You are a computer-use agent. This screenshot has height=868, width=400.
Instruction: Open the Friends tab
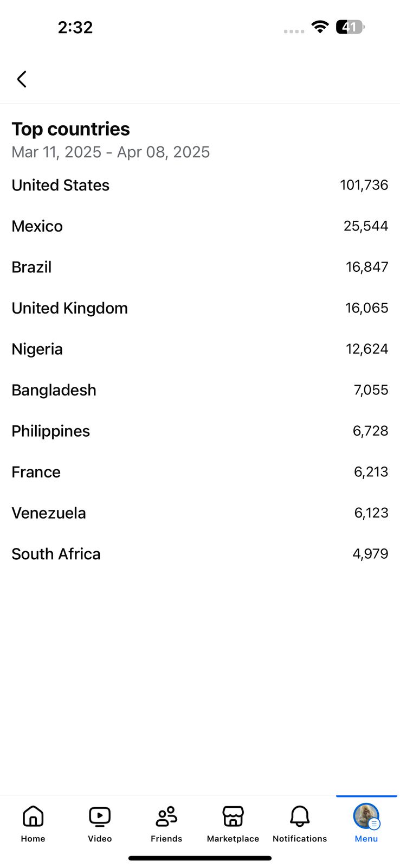166,823
